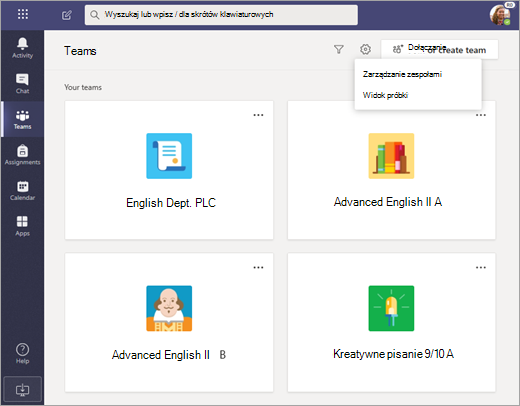Viewport: 520px width, 406px height.
Task: Open more options for Kreatywne pisanie 9/10 A
Action: tap(481, 267)
